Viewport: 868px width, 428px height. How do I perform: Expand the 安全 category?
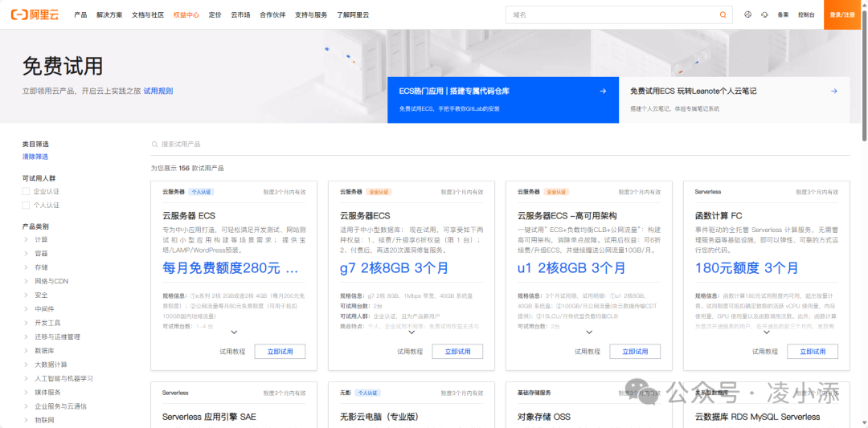pos(26,295)
